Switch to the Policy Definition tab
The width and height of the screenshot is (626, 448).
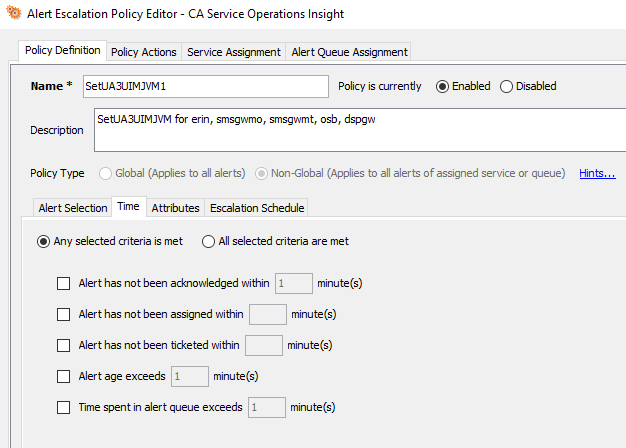(x=63, y=50)
